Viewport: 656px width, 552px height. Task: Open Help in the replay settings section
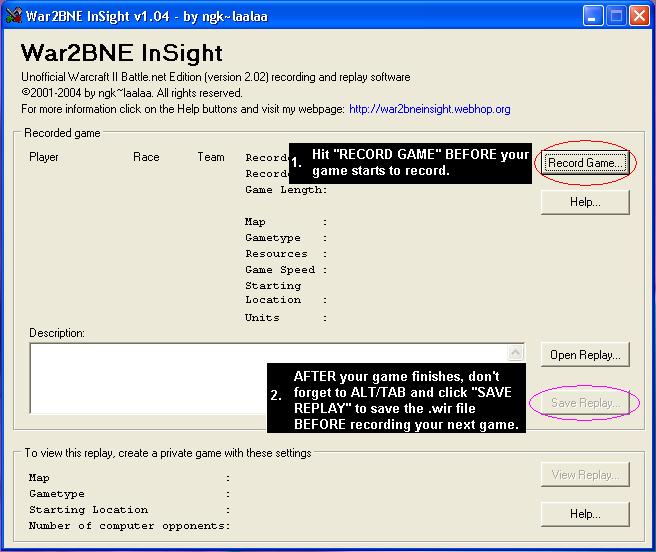coord(585,514)
